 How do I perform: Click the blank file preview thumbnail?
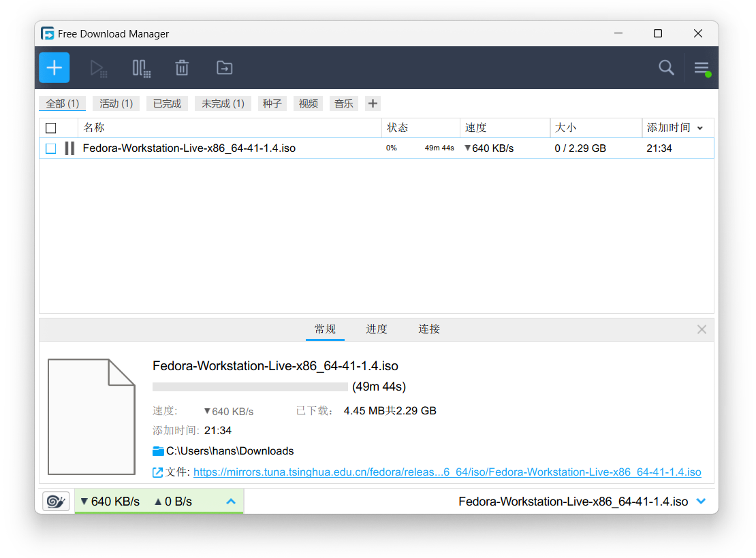(x=91, y=416)
